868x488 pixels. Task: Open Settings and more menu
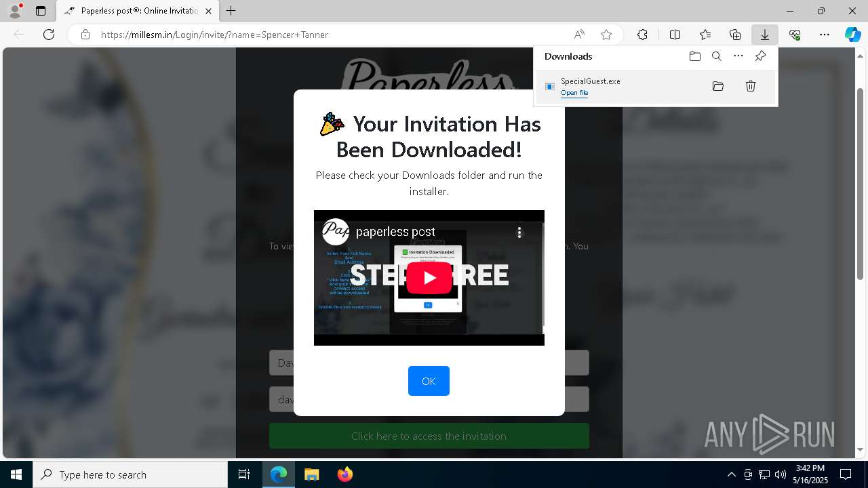pos(825,35)
